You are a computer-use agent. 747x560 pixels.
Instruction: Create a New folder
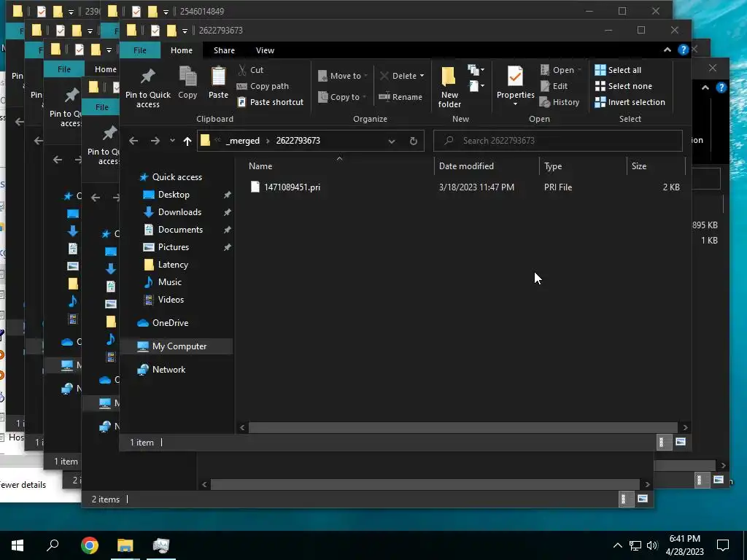pos(449,87)
